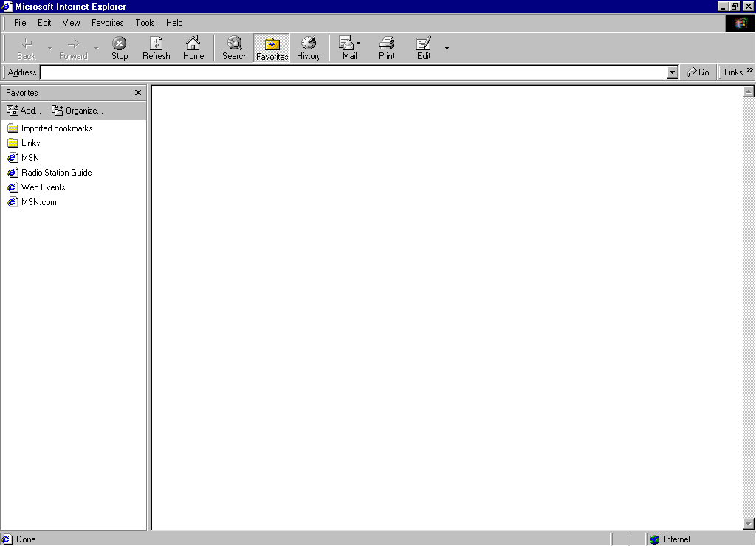Open the MSN favorite
The width and height of the screenshot is (756, 546).
pyautogui.click(x=30, y=158)
